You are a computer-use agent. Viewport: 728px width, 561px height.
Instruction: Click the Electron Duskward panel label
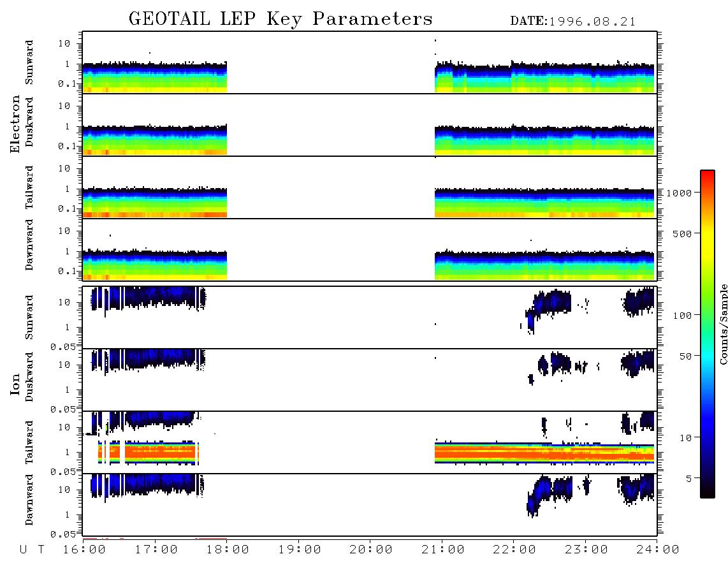(x=29, y=122)
